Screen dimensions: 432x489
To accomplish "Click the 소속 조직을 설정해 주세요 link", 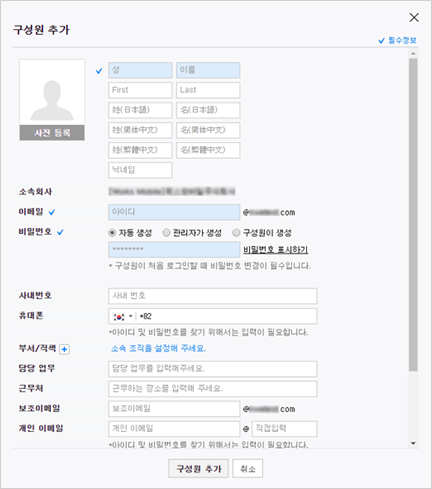I will (x=159, y=349).
